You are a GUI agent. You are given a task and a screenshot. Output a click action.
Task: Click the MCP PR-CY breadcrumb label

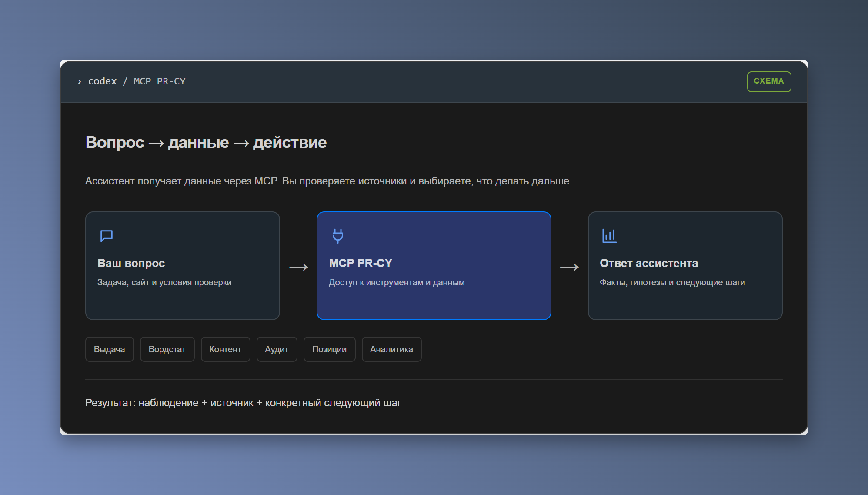tap(160, 81)
